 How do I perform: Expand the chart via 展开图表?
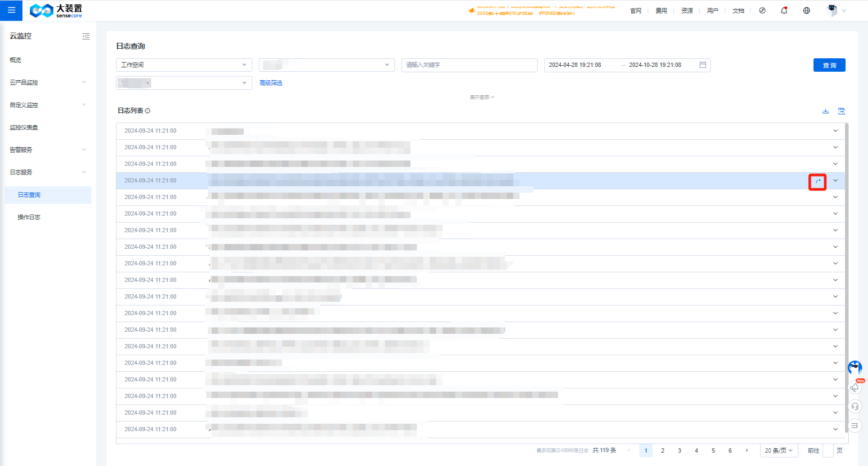point(482,97)
